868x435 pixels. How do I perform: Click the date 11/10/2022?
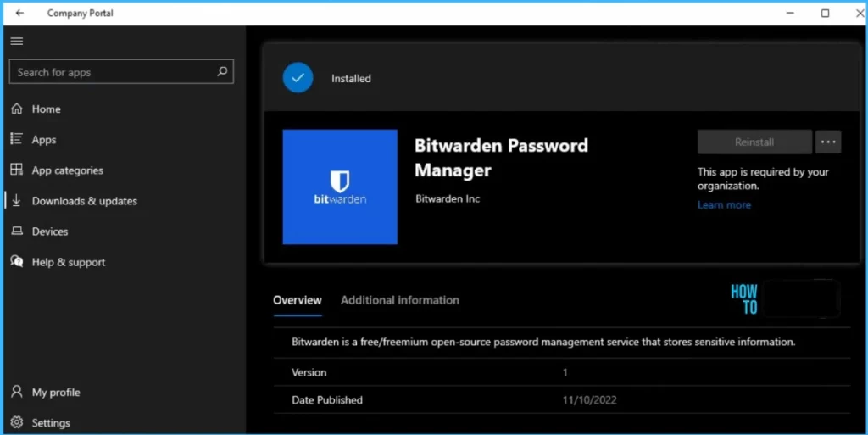coord(590,400)
